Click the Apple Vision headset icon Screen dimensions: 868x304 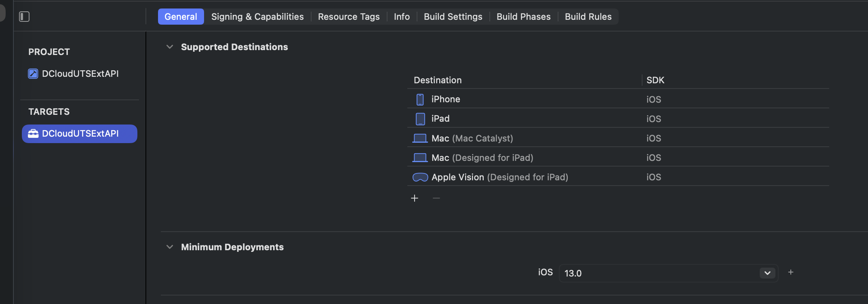coord(420,177)
